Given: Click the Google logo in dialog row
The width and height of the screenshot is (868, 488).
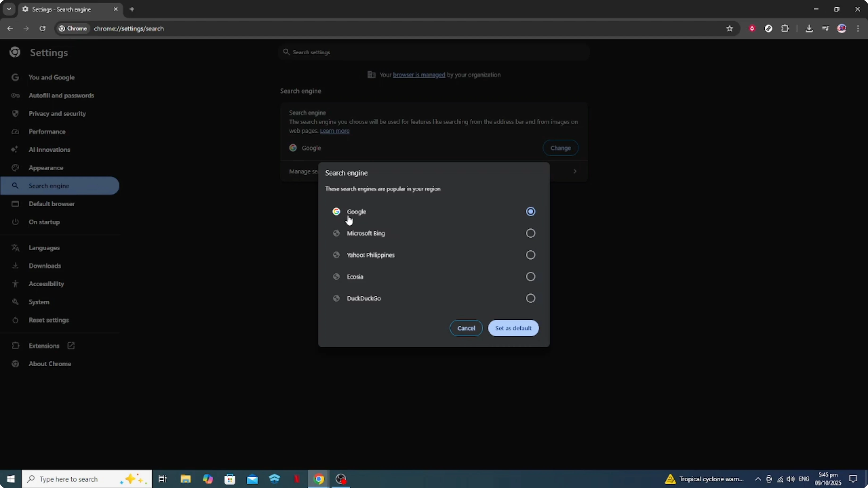Looking at the screenshot, I should (x=336, y=211).
